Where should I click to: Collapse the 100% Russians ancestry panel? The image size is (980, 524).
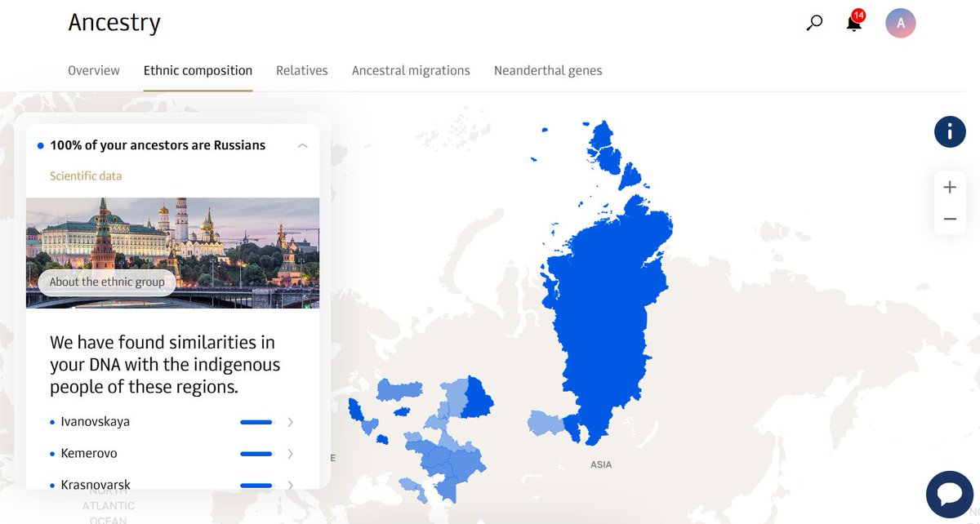coord(302,145)
